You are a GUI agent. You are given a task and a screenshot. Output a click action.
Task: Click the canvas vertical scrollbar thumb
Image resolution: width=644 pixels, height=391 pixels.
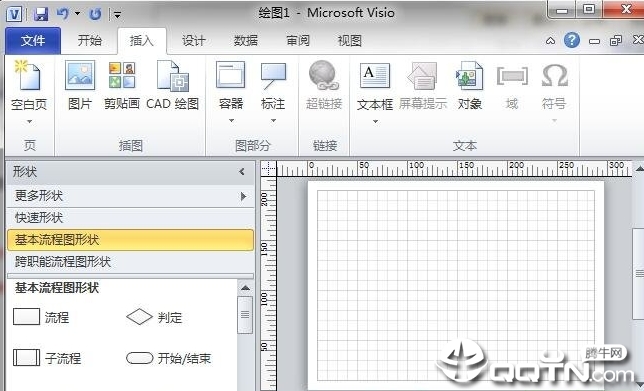pyautogui.click(x=639, y=273)
